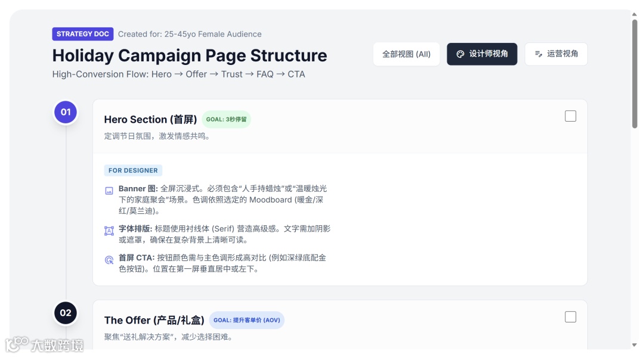Screen dimensions: 644x357
Task: Click the STRATEGY DOC badge
Action: tap(82, 34)
